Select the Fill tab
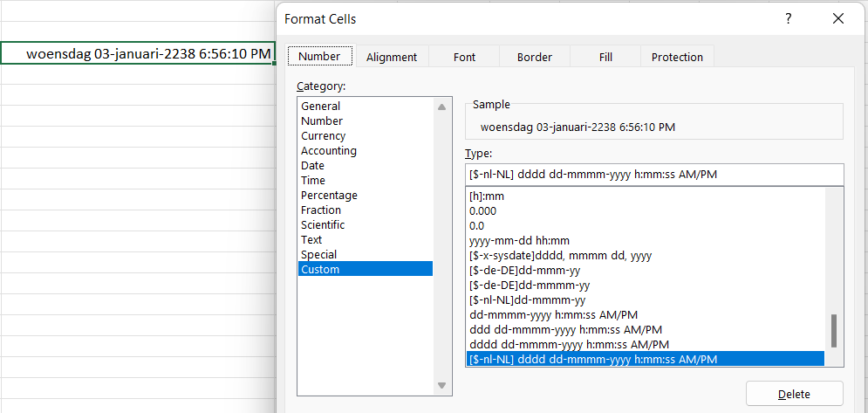 point(605,57)
